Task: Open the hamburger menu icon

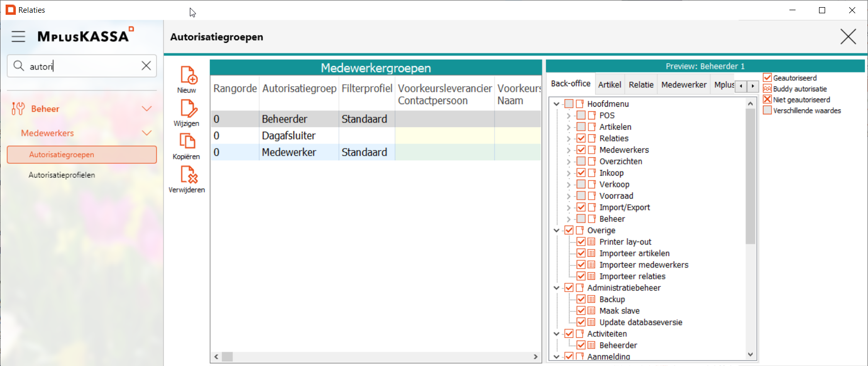Action: tap(18, 36)
